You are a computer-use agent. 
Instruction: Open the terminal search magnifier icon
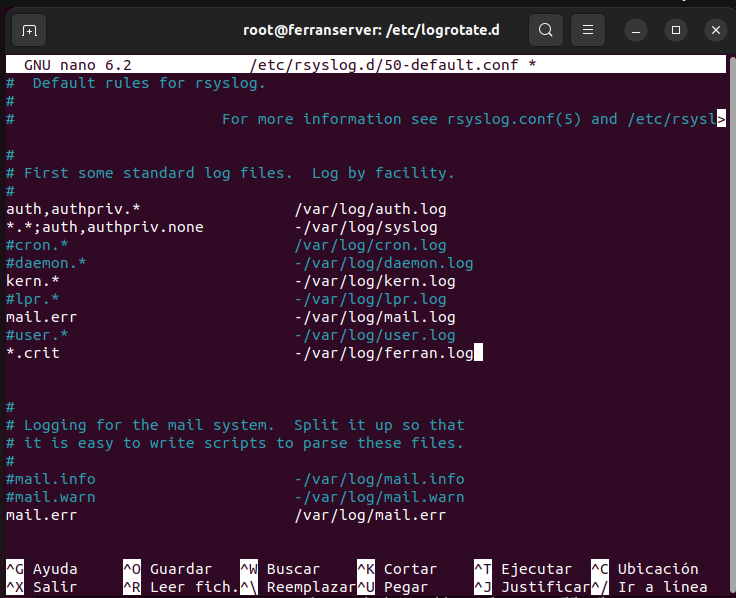(x=545, y=30)
